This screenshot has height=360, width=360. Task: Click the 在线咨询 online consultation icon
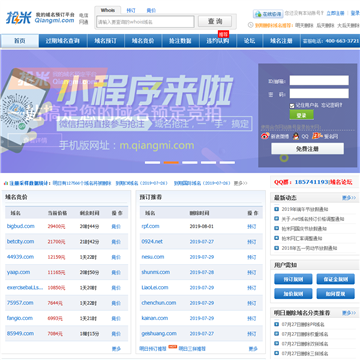click(x=268, y=14)
